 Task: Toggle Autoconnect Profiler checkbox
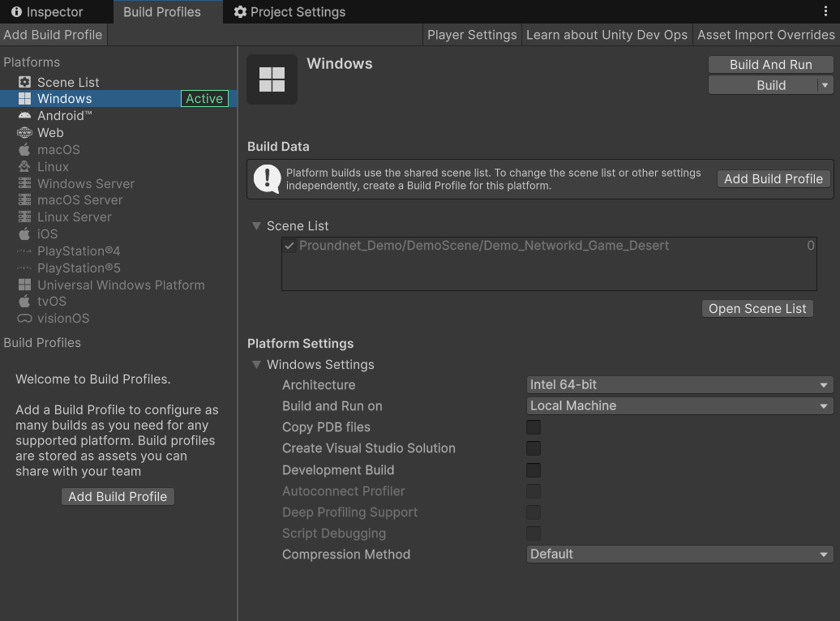pyautogui.click(x=534, y=491)
